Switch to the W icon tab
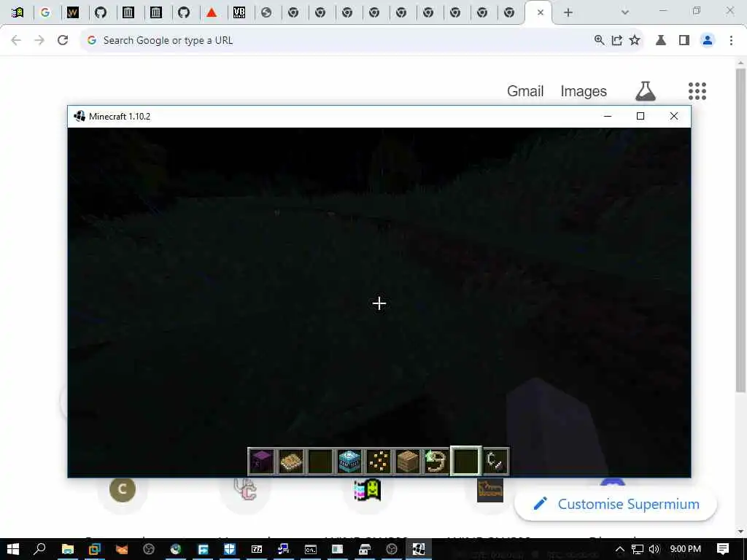 [72, 12]
